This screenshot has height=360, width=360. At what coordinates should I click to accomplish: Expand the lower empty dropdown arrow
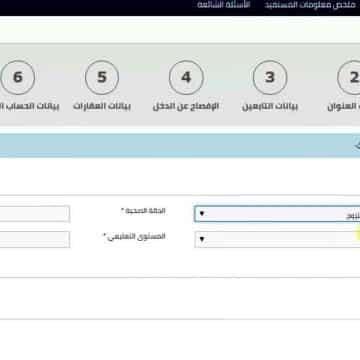[x=202, y=239]
